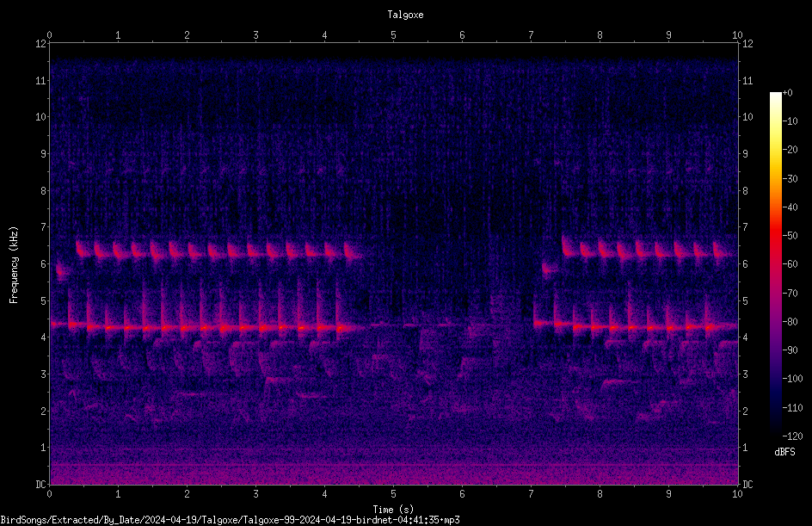Click the file path caption at bottom
The width and height of the screenshot is (812, 526).
click(230, 520)
